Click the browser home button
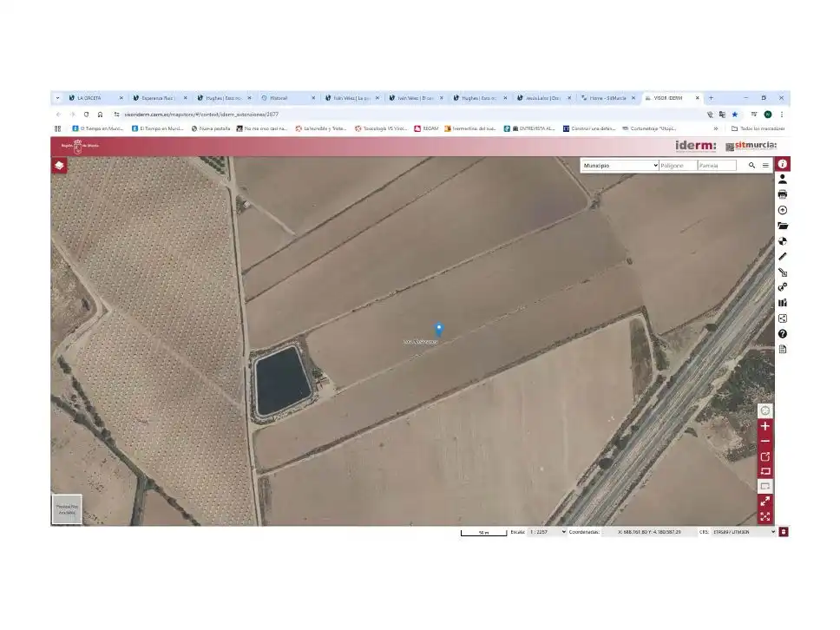 click(100, 114)
